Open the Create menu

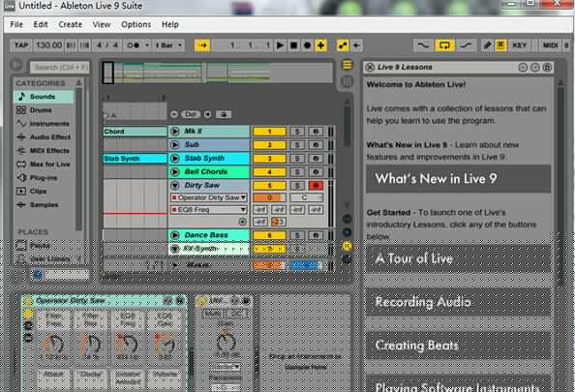click(70, 24)
